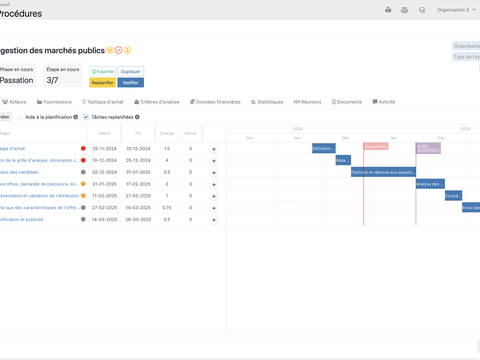Open the Statistiques tab
The width and height of the screenshot is (480, 360).
pos(267,102)
